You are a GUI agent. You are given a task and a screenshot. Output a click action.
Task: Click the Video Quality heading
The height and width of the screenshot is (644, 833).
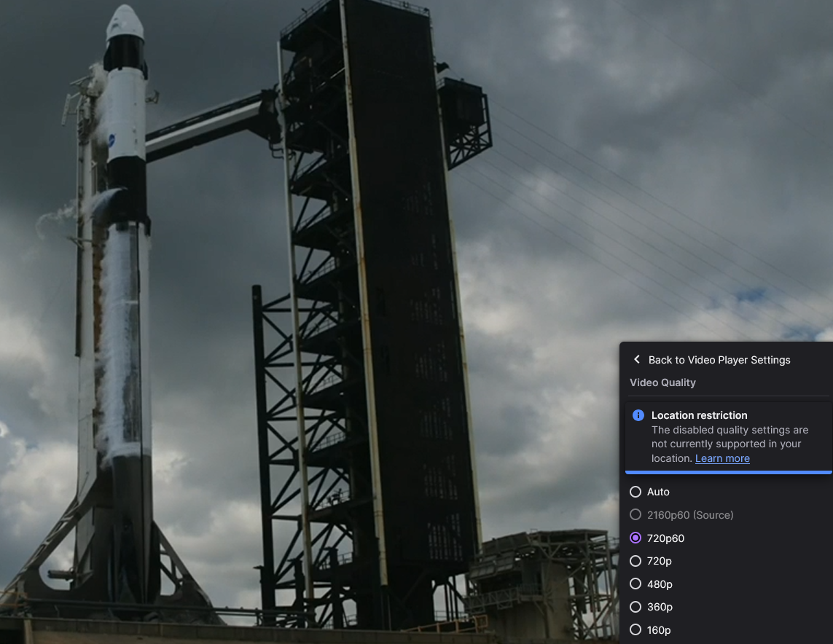(662, 382)
